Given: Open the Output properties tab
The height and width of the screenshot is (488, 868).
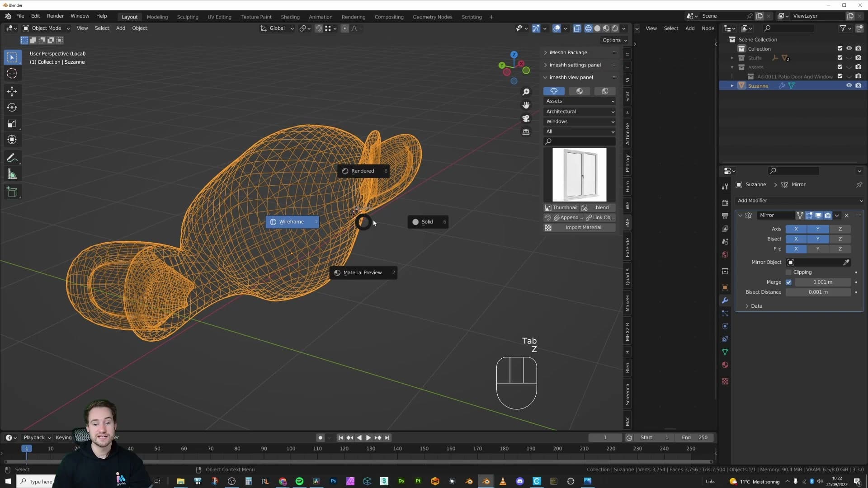Looking at the screenshot, I should click(x=725, y=216).
